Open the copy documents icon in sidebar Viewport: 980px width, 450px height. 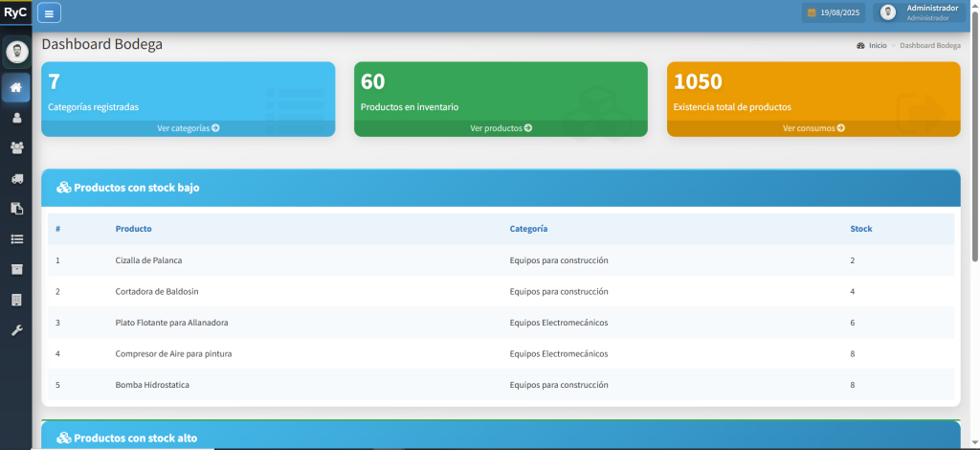(x=16, y=209)
